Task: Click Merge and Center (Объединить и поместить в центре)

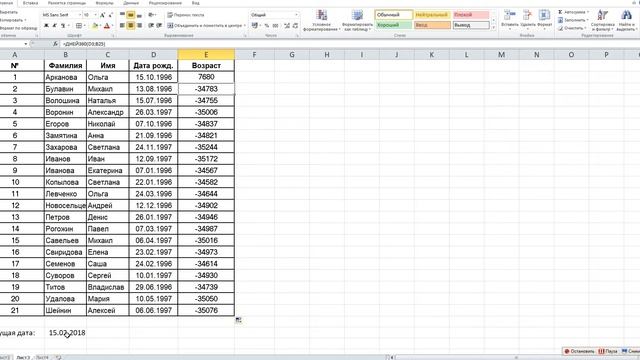Action: (x=204, y=26)
